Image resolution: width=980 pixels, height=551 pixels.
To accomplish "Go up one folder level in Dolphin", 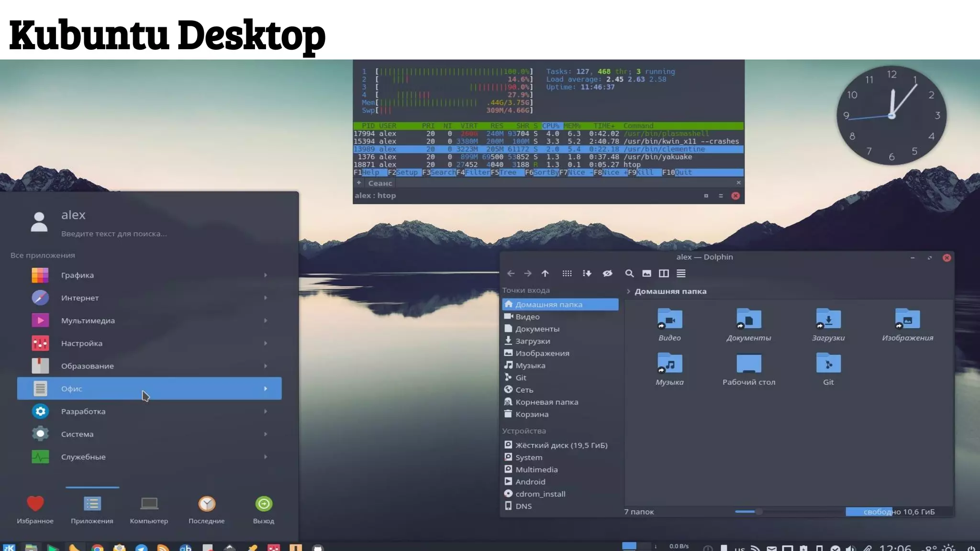I will point(545,274).
